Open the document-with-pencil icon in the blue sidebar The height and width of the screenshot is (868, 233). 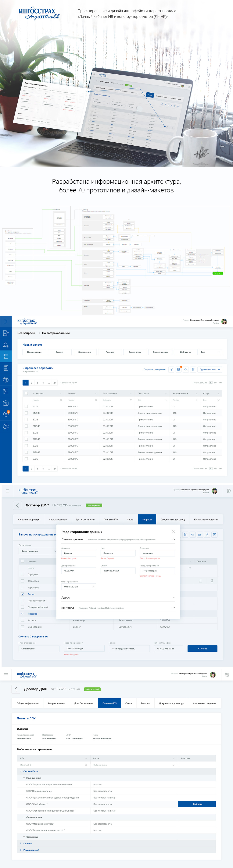[6, 333]
